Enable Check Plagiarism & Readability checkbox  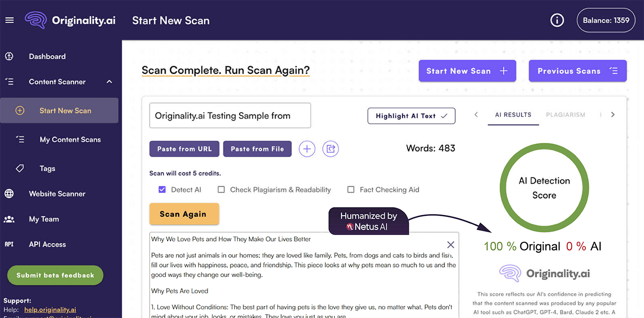(x=221, y=190)
